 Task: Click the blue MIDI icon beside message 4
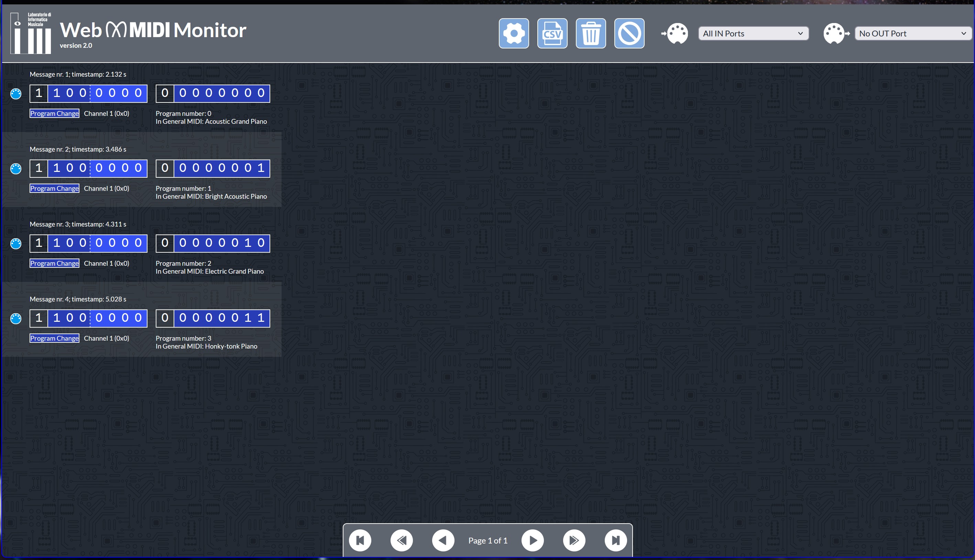point(16,318)
